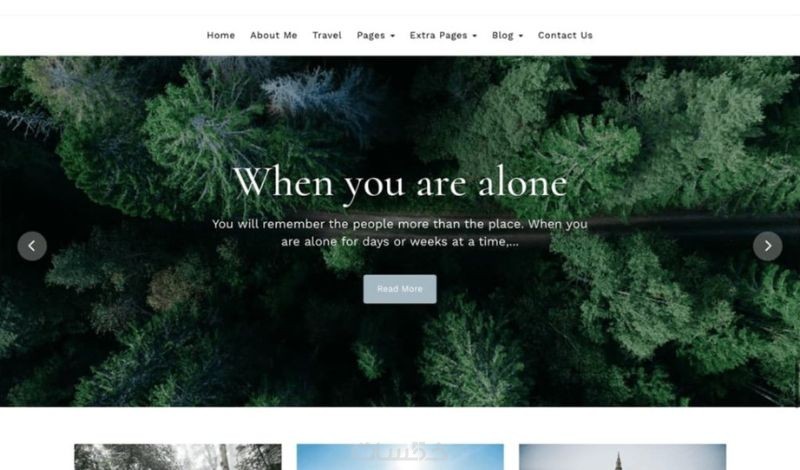The height and width of the screenshot is (470, 800).
Task: Open the black-and-white forest post thumbnail
Action: [178, 457]
